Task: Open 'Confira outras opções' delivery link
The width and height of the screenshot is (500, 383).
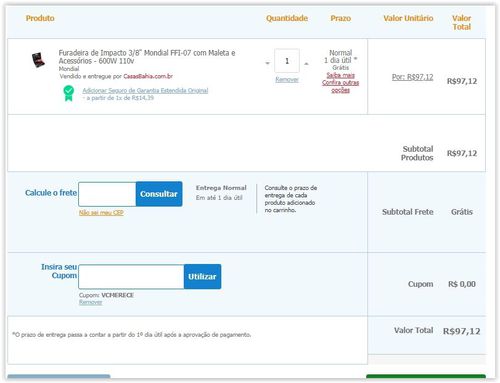Action: (x=340, y=86)
